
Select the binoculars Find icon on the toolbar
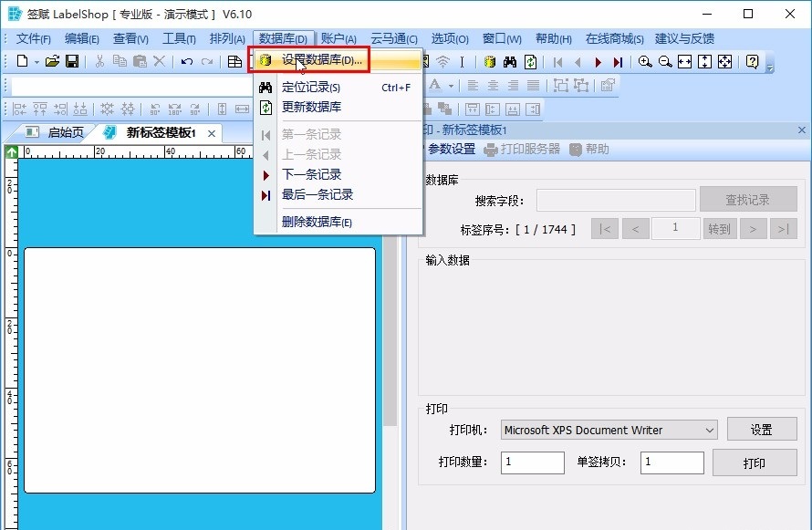click(x=508, y=61)
